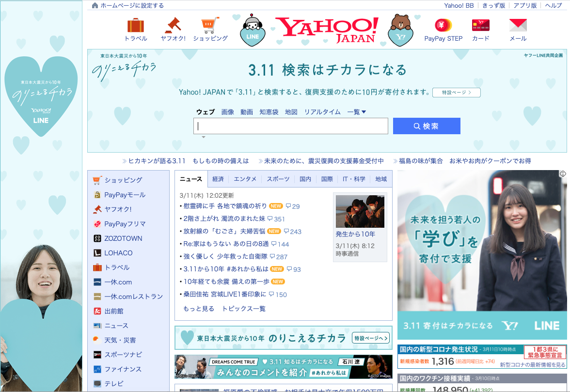The width and height of the screenshot is (570, 392).
Task: Click the DREAMS COME TRUE comment banner
Action: click(x=283, y=367)
